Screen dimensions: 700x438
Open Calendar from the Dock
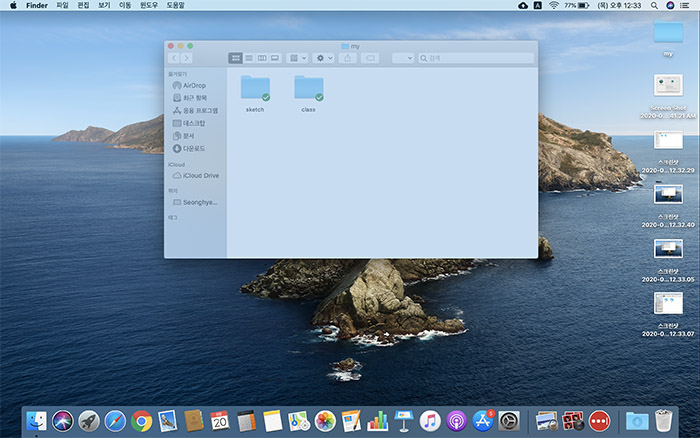click(220, 421)
